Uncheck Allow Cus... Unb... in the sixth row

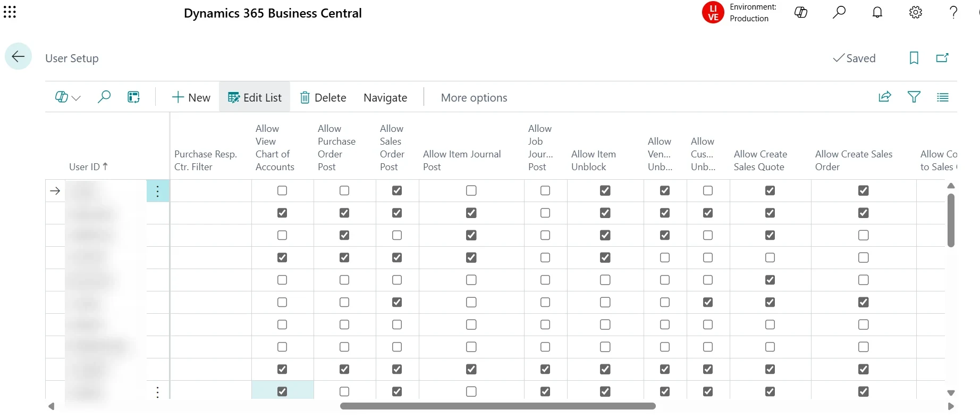pos(708,302)
